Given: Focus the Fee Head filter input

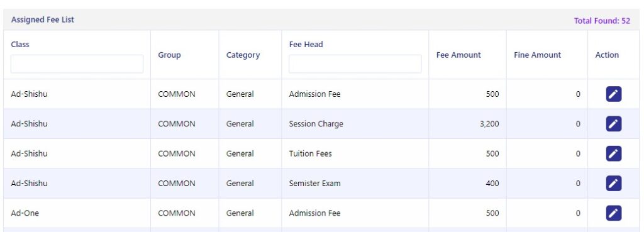Looking at the screenshot, I should point(355,64).
